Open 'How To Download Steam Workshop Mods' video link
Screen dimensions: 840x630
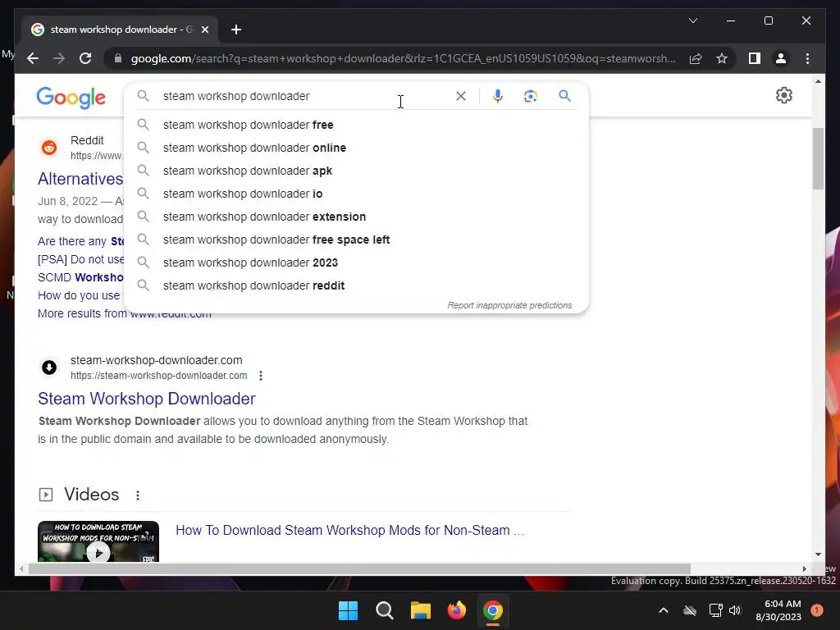(x=349, y=531)
